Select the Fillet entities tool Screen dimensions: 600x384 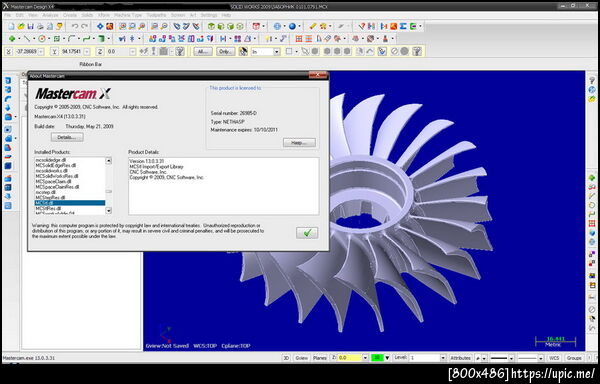pyautogui.click(x=72, y=39)
